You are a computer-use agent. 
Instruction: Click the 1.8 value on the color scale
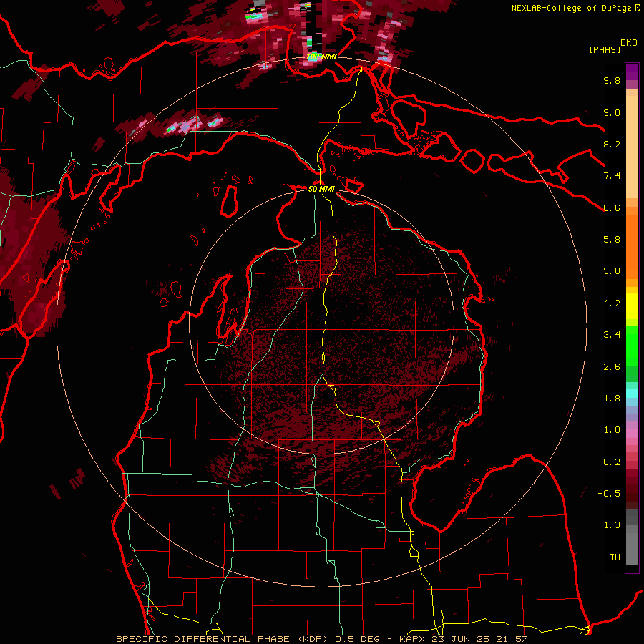612,399
